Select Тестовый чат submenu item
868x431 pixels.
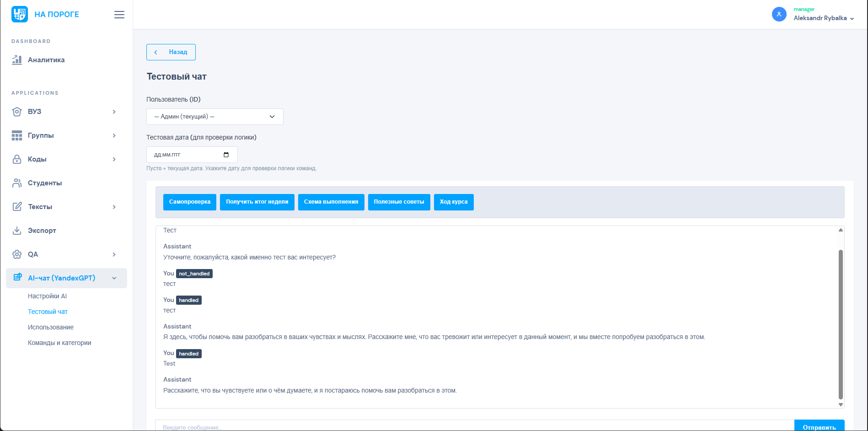[48, 312]
